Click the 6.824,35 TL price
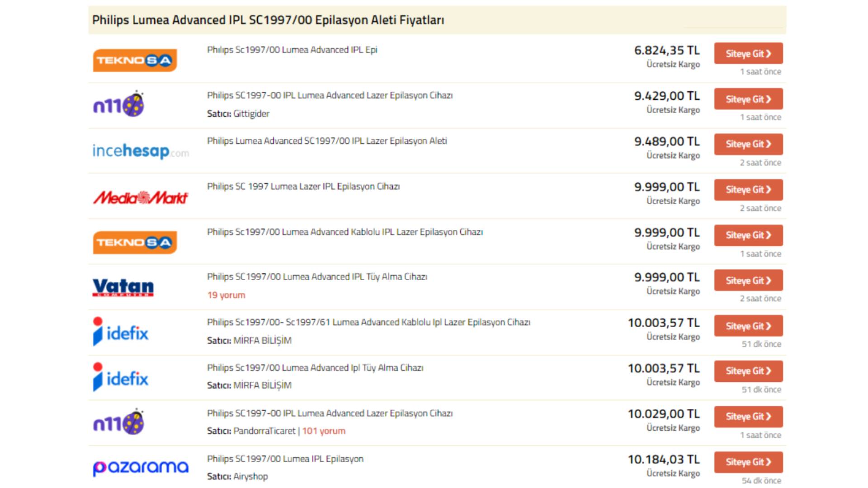The image size is (868, 488). coord(667,51)
